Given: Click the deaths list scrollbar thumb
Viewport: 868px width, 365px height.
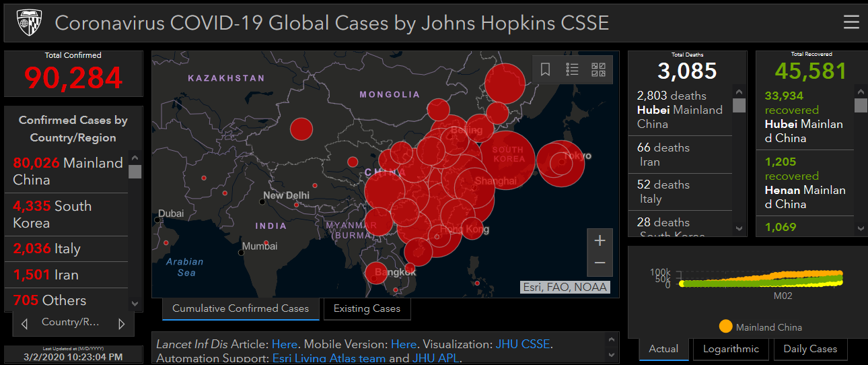Looking at the screenshot, I should pos(739,105).
